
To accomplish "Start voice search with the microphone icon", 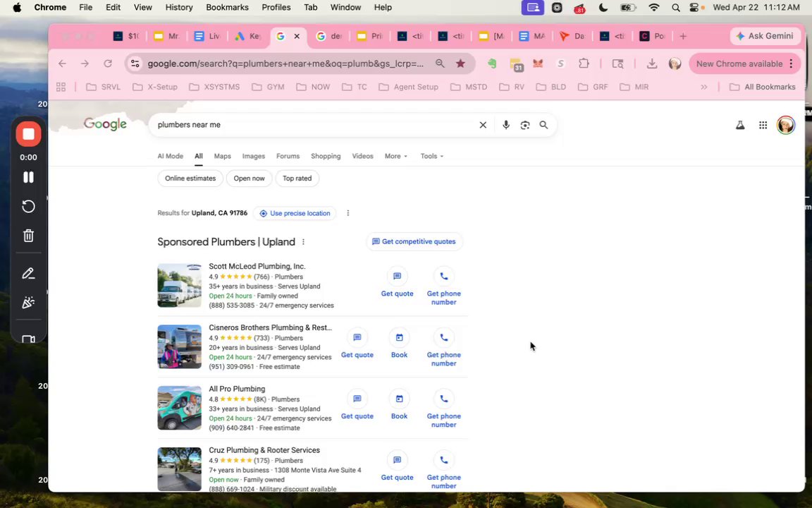I will (x=506, y=125).
